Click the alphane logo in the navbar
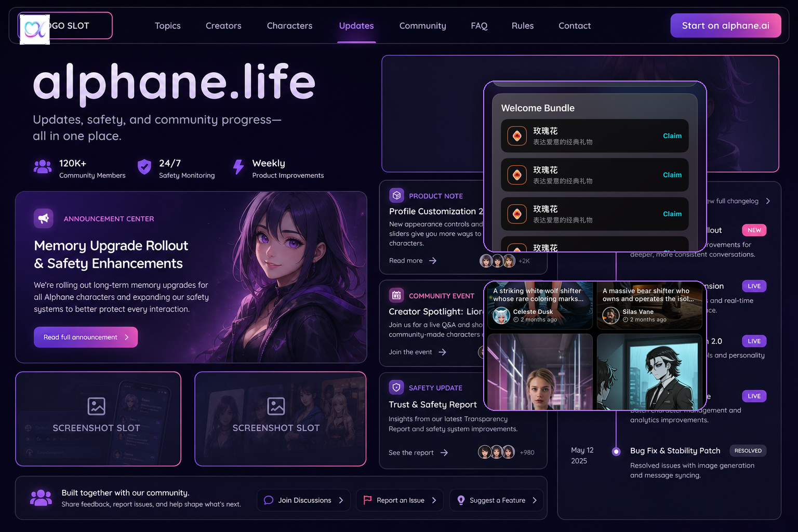 35,29
